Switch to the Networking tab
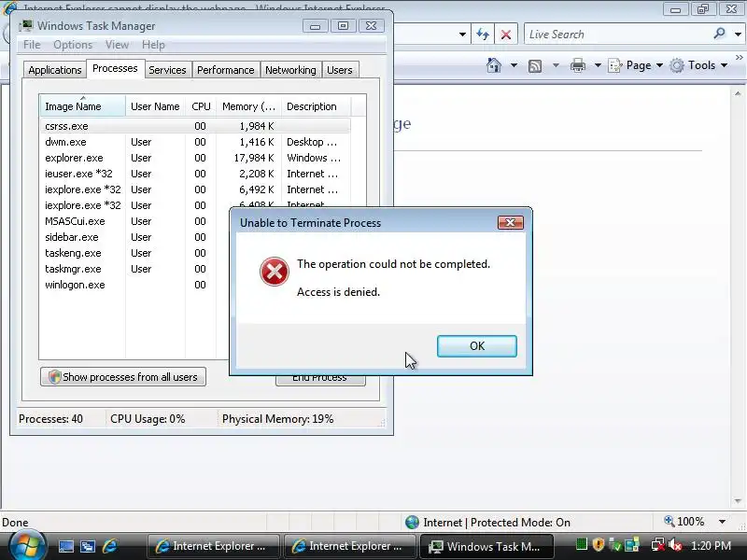The width and height of the screenshot is (747, 560). tap(290, 70)
